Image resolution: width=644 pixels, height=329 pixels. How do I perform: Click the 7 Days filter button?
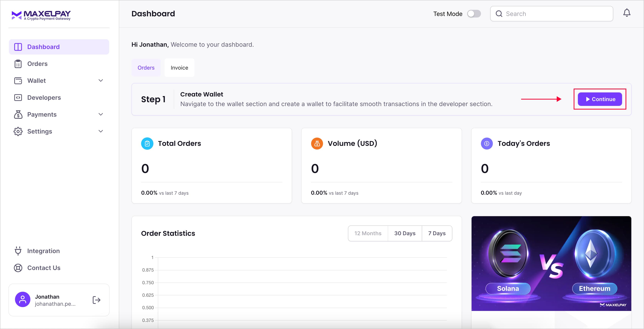tap(437, 233)
